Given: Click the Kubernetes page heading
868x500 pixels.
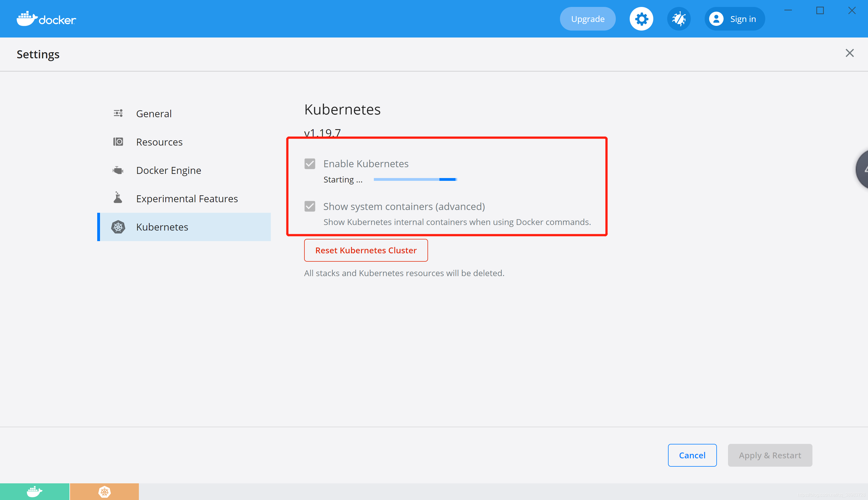Looking at the screenshot, I should pos(342,109).
